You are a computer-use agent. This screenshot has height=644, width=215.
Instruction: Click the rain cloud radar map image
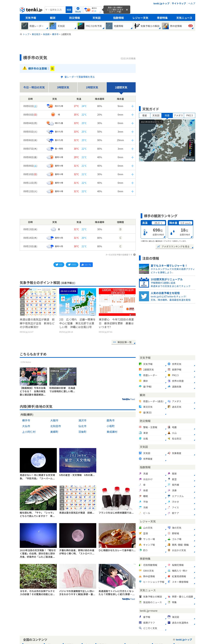pyautogui.click(x=167, y=140)
